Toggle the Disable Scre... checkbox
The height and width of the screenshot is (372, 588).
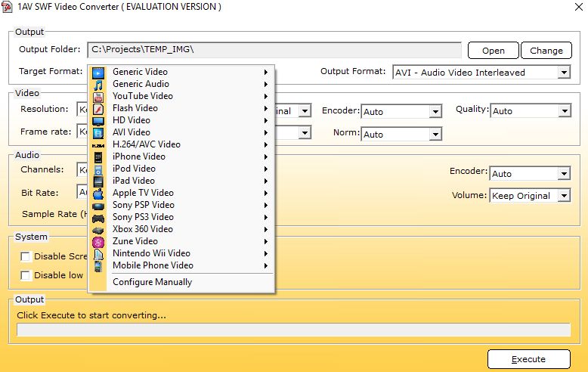[26, 256]
